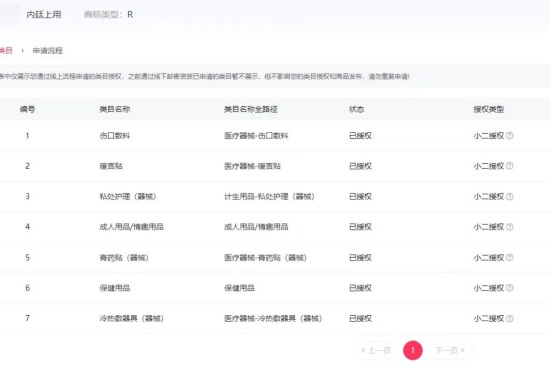Go to next page 下一页
The height and width of the screenshot is (376, 550).
point(450,350)
